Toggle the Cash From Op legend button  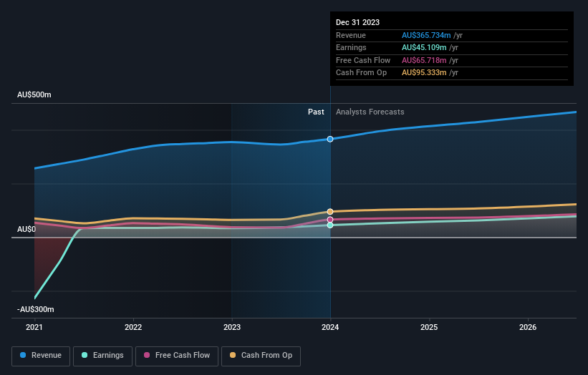coord(261,356)
